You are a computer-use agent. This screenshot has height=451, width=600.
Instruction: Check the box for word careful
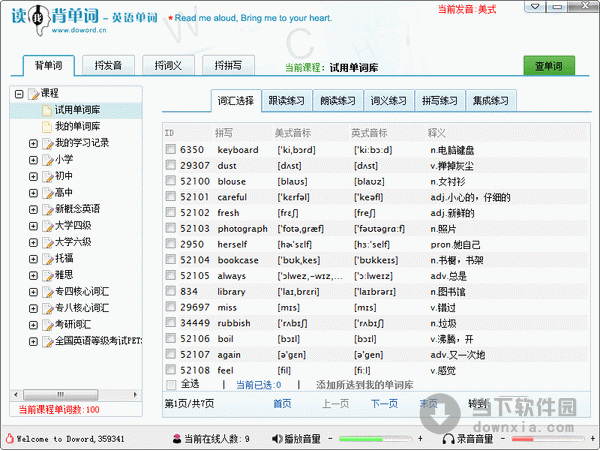coord(171,196)
